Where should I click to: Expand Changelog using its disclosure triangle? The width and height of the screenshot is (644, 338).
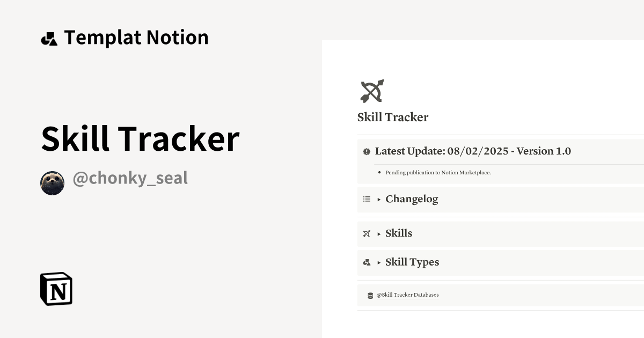point(379,199)
